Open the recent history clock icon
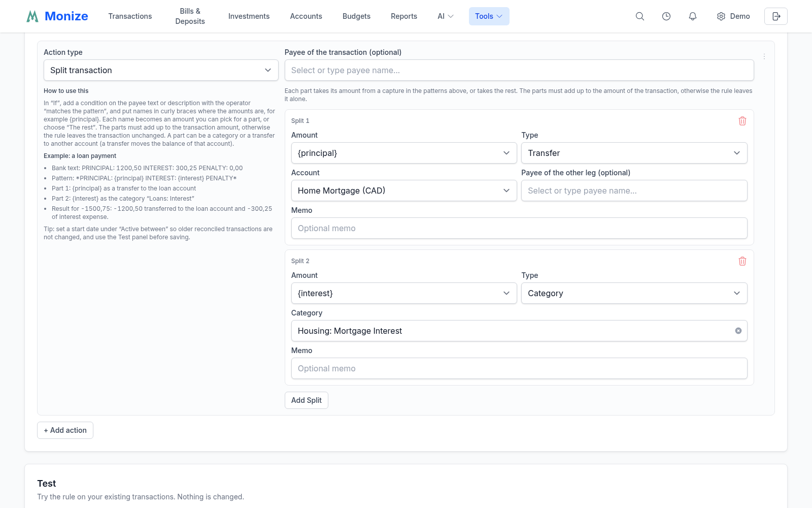Viewport: 812px width, 508px height. 666,16
